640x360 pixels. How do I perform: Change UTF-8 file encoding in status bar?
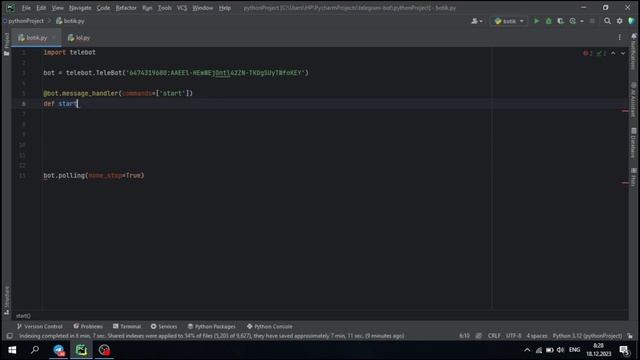coord(513,336)
